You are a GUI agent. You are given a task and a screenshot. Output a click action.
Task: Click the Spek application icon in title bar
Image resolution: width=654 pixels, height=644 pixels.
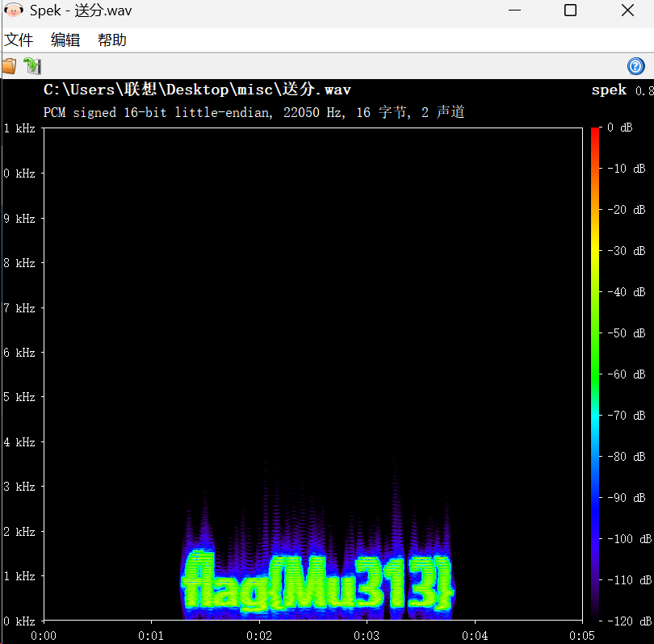14,10
